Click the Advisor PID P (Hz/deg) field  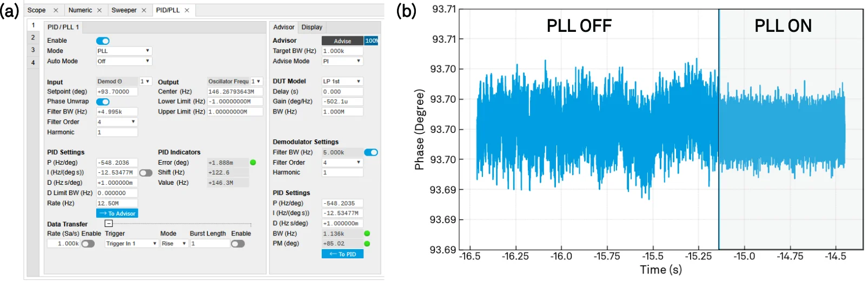click(x=342, y=203)
